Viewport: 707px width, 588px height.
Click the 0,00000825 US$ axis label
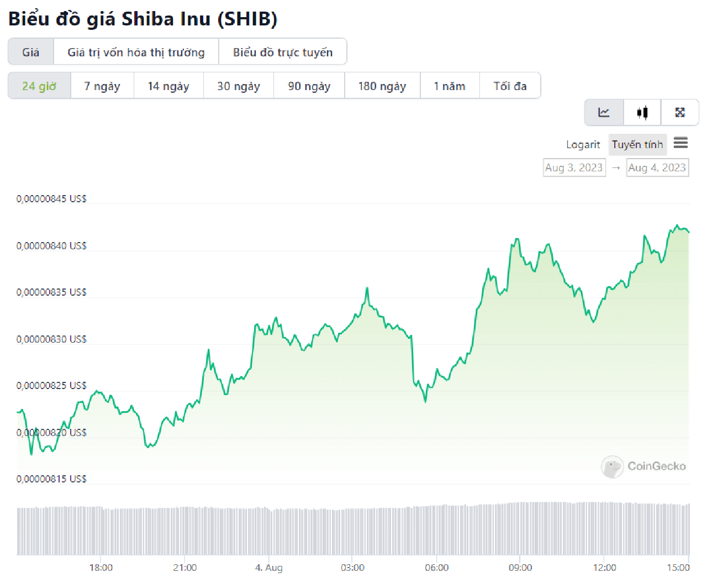coord(51,386)
